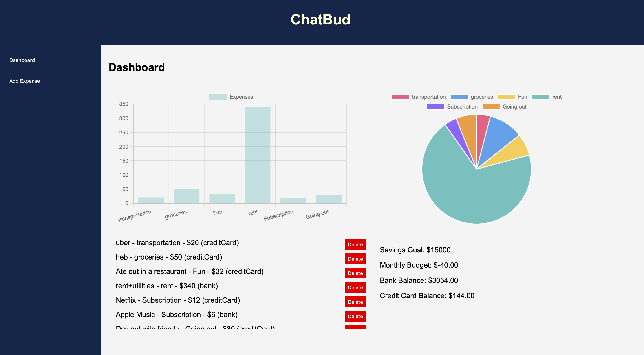Click the Expenses bar chart legend
The height and width of the screenshot is (355, 644).
tap(231, 96)
